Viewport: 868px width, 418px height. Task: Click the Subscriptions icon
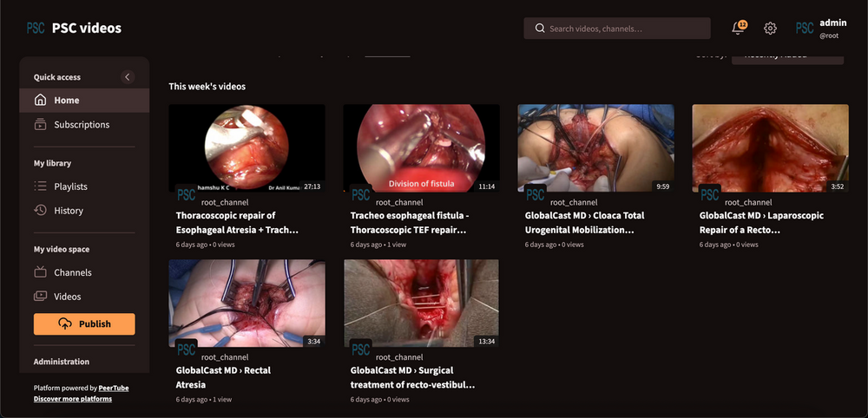click(x=41, y=124)
